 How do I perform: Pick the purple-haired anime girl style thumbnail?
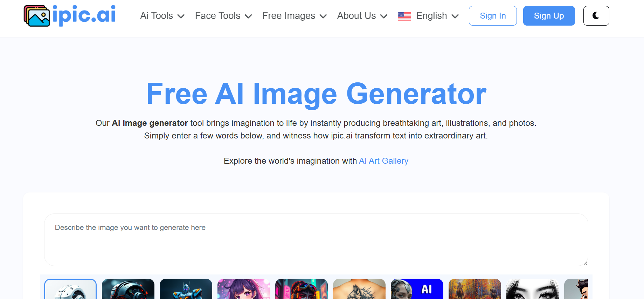coord(244,289)
